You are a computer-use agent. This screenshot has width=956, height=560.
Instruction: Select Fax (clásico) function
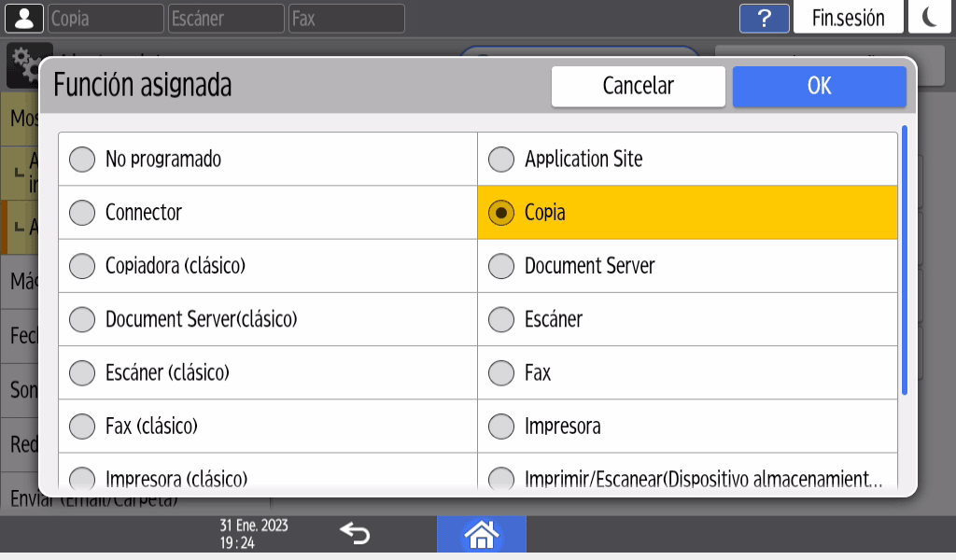pos(83,427)
